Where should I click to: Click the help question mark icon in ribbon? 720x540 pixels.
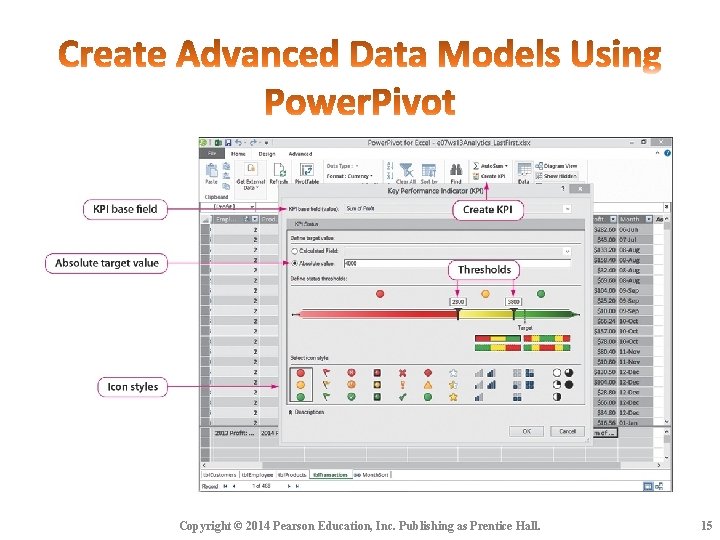(x=667, y=153)
